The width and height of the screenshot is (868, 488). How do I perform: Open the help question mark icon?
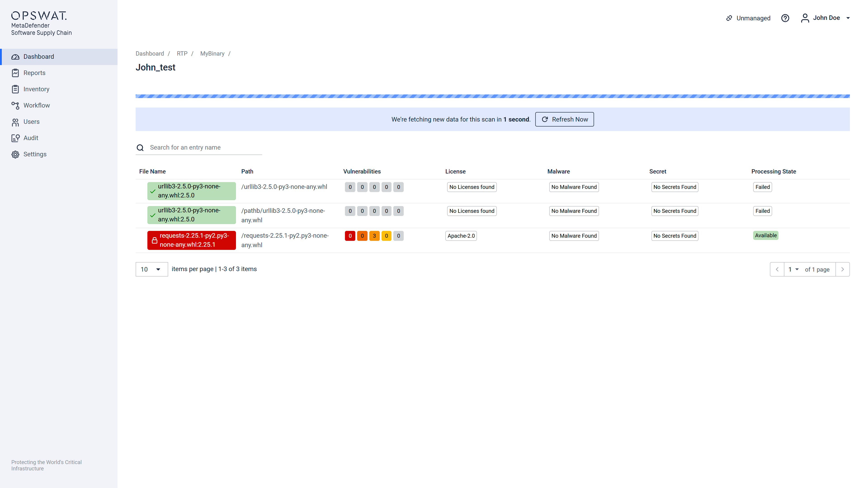point(785,18)
